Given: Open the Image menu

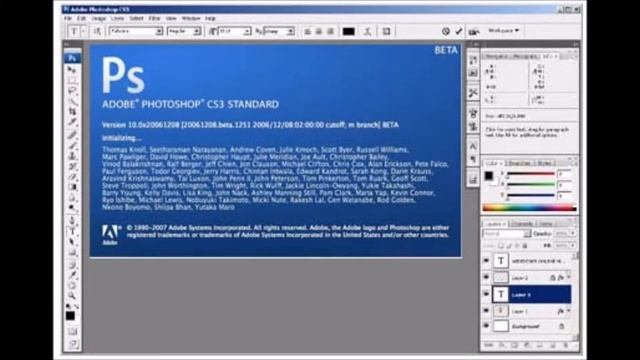Looking at the screenshot, I should coord(98,18).
